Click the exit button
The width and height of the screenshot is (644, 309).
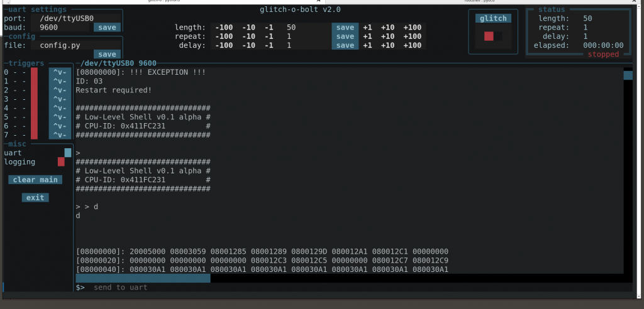tap(35, 198)
